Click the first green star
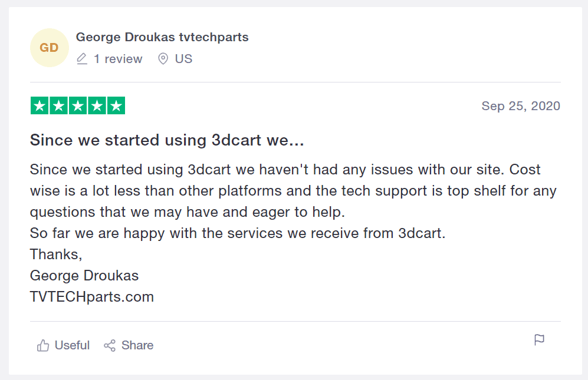The width and height of the screenshot is (588, 380). click(40, 105)
